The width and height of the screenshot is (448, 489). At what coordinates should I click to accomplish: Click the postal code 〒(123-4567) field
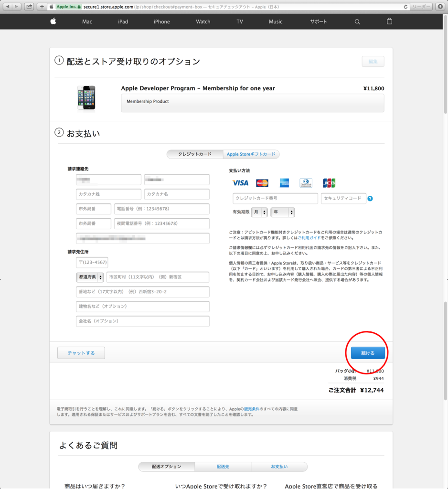(92, 262)
